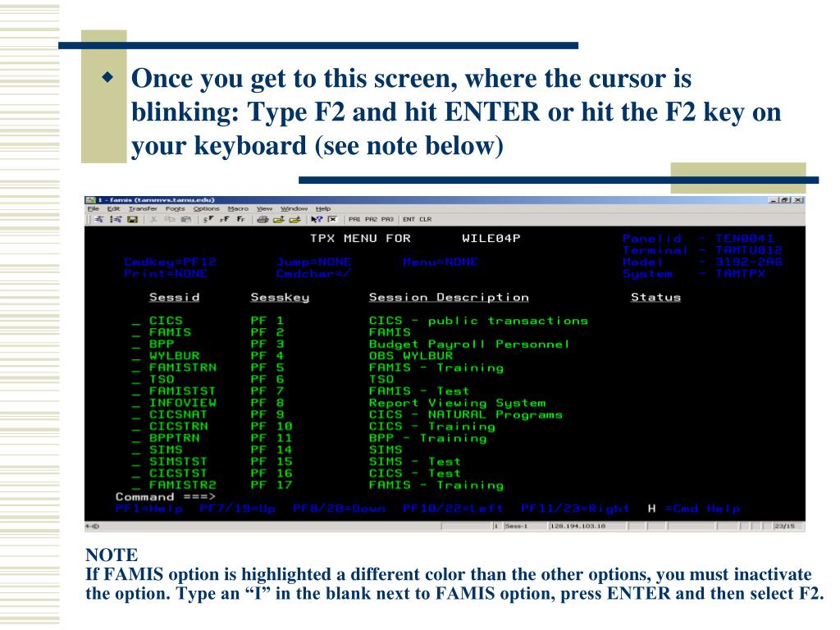The width and height of the screenshot is (840, 630).
Task: Open the Edit menu
Action: point(113,209)
